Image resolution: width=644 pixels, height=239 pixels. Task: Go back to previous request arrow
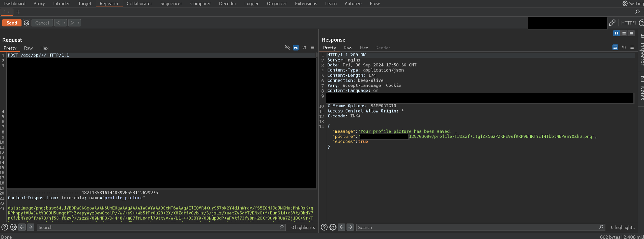pos(58,23)
